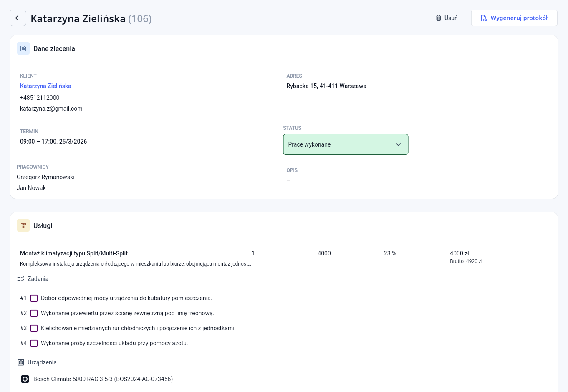The height and width of the screenshot is (392, 568).
Task: Open client link Katarzyna Zielińska
Action: [x=45, y=86]
